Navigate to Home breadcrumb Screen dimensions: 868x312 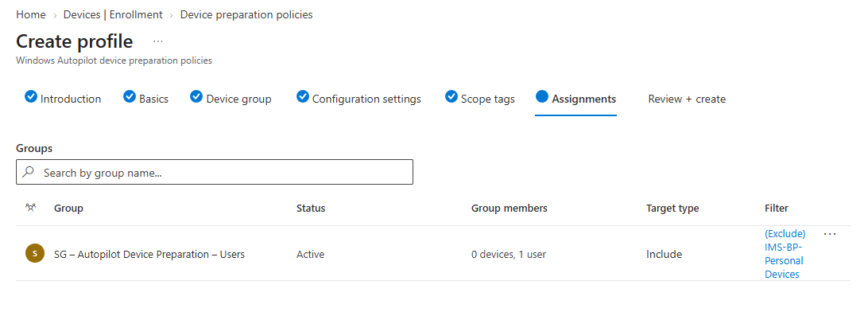[x=31, y=15]
